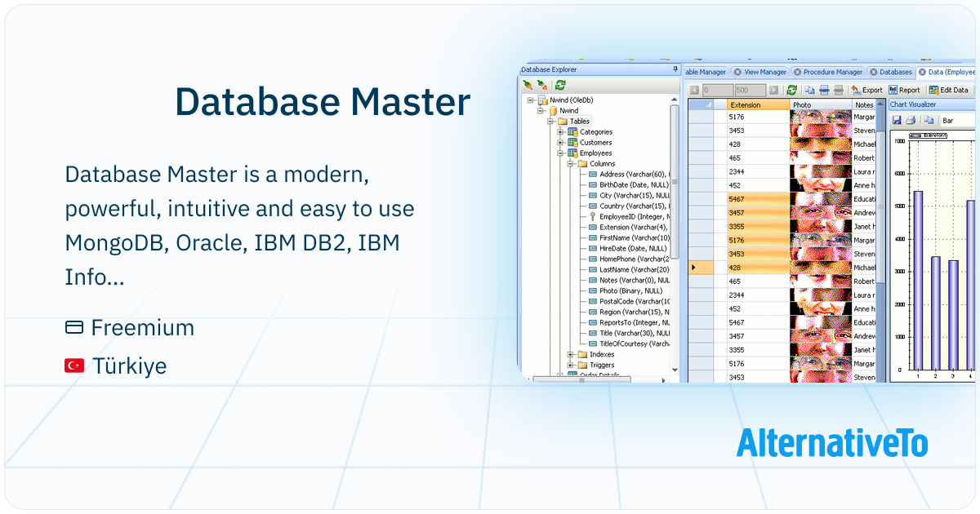Image resolution: width=980 pixels, height=514 pixels.
Task: Expand the Customers table
Action: 560,142
